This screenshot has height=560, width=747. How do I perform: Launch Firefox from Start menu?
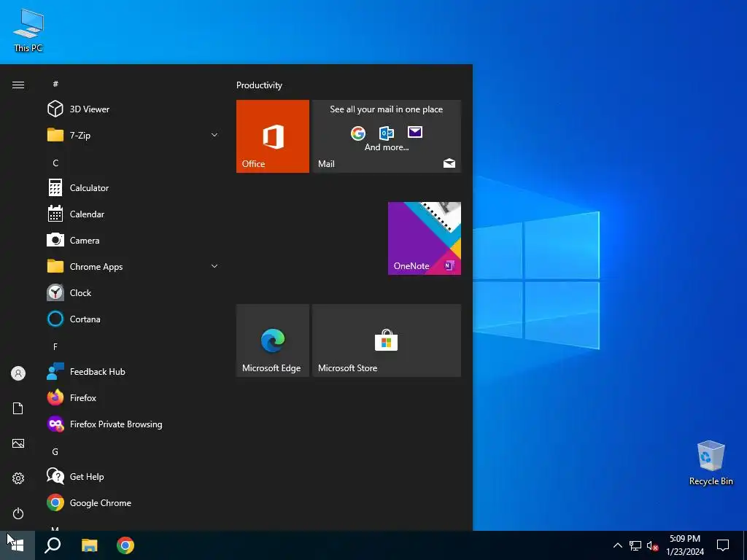point(133,397)
